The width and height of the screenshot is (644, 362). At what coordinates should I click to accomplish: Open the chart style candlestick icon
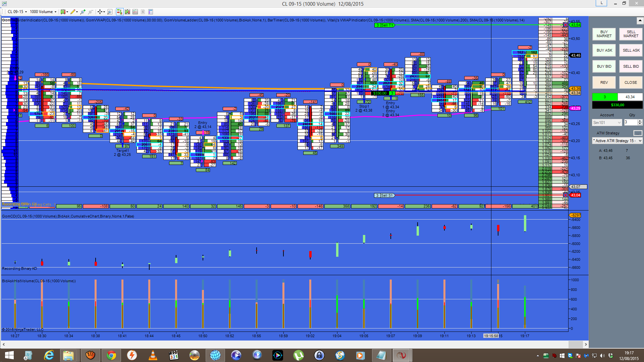pos(63,12)
